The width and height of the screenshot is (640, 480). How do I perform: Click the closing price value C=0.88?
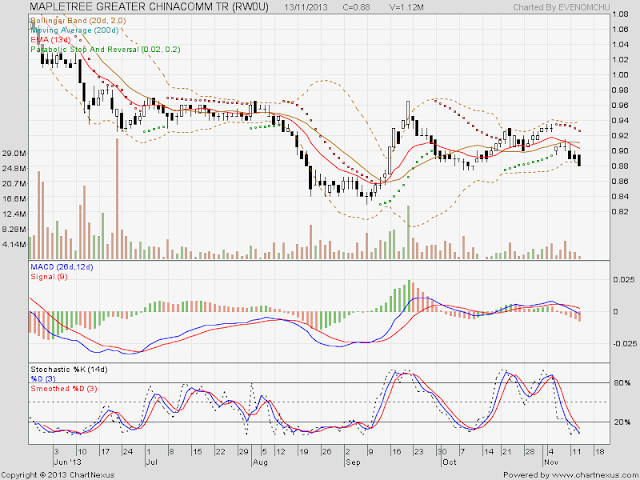tap(356, 7)
